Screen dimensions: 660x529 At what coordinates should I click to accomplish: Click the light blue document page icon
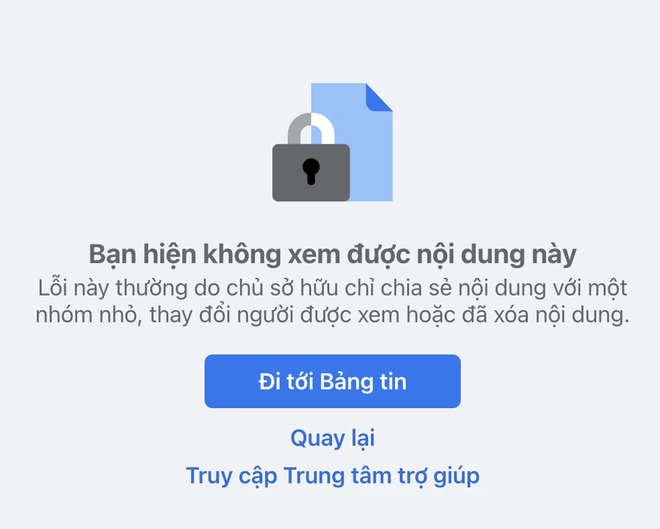352,142
